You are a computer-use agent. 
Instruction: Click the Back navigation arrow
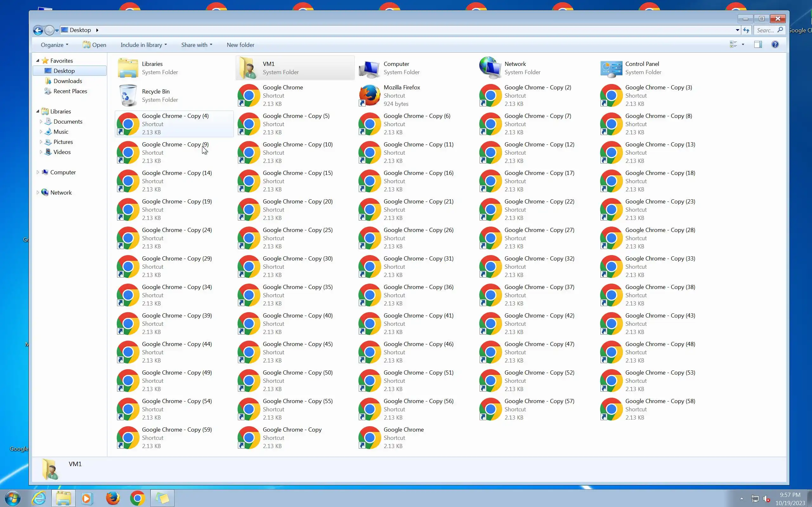pyautogui.click(x=38, y=30)
